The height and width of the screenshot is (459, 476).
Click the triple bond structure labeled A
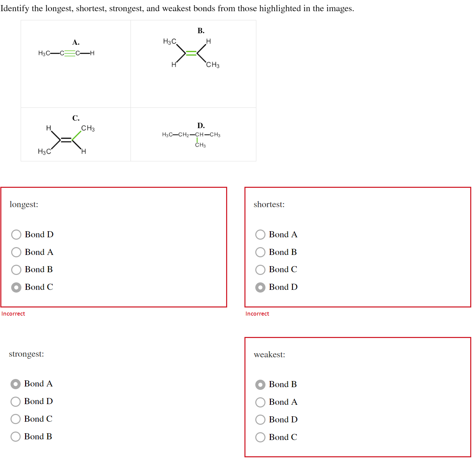67,53
